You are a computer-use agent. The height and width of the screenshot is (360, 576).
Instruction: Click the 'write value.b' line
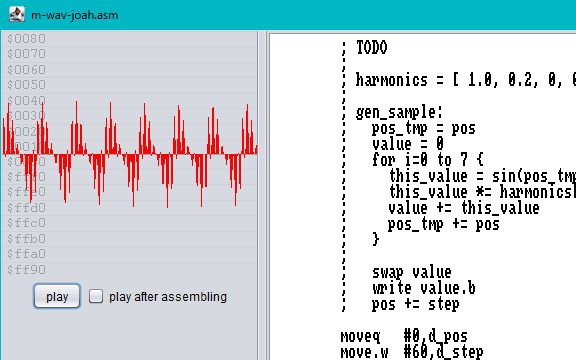tap(424, 288)
